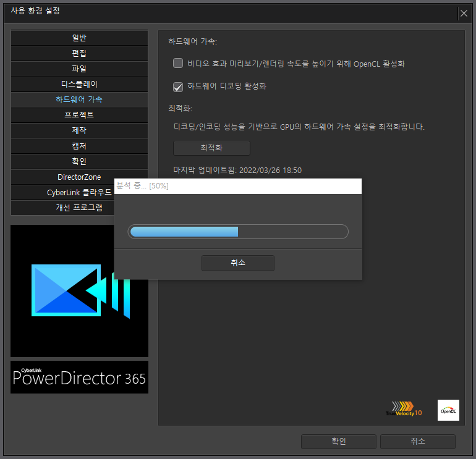Open the DirectorZone category
Viewport: 476px width, 459px height.
coord(79,177)
